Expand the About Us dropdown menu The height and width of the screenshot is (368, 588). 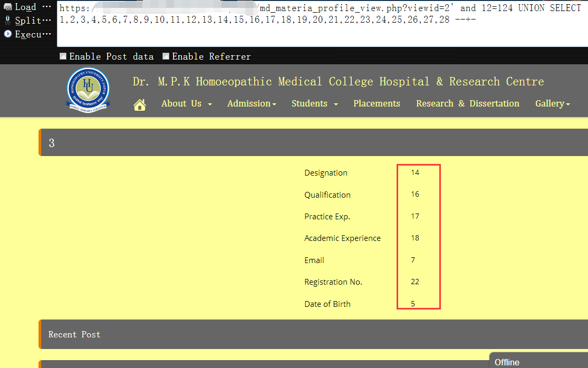186,103
